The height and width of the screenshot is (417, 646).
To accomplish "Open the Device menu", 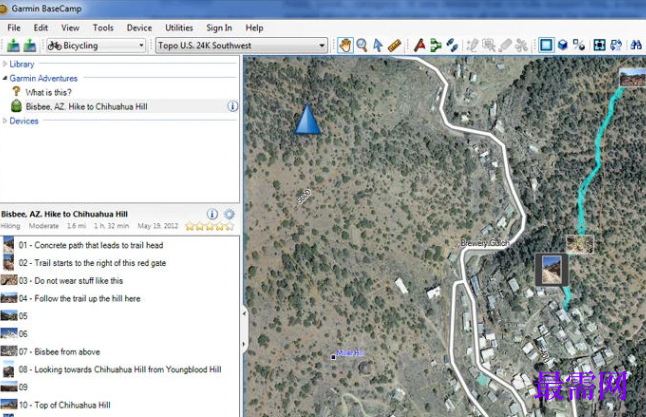I will 139,28.
